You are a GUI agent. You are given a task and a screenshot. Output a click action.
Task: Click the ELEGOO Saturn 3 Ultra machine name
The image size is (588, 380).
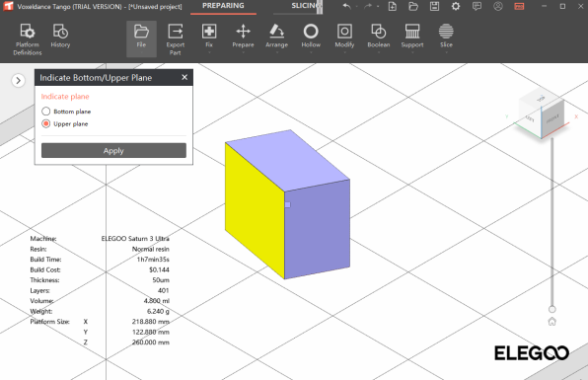pyautogui.click(x=135, y=239)
